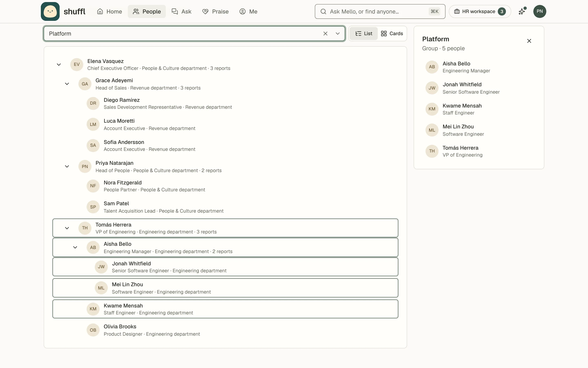Select Jonah Whitfield in the org tree

click(x=225, y=267)
